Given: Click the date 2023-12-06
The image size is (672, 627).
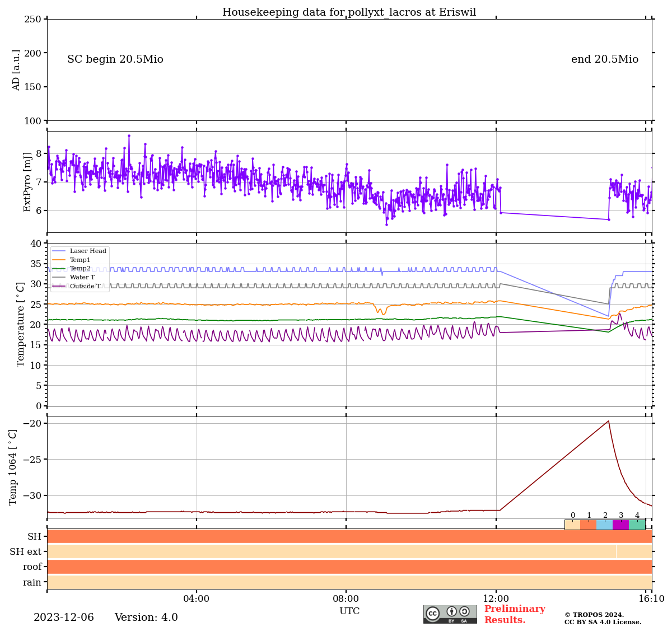Looking at the screenshot, I should [64, 617].
